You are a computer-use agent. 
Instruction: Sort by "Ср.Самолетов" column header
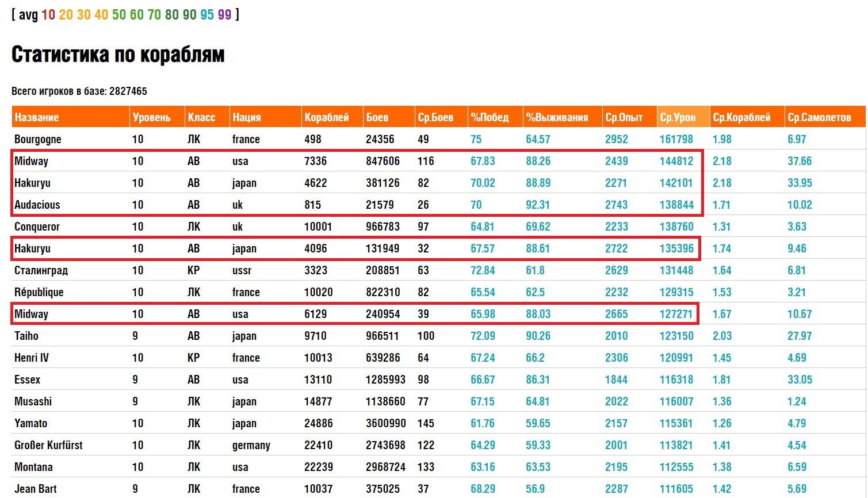[819, 117]
